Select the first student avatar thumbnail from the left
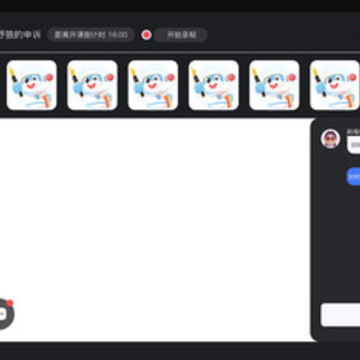The width and height of the screenshot is (360, 360). click(x=32, y=85)
